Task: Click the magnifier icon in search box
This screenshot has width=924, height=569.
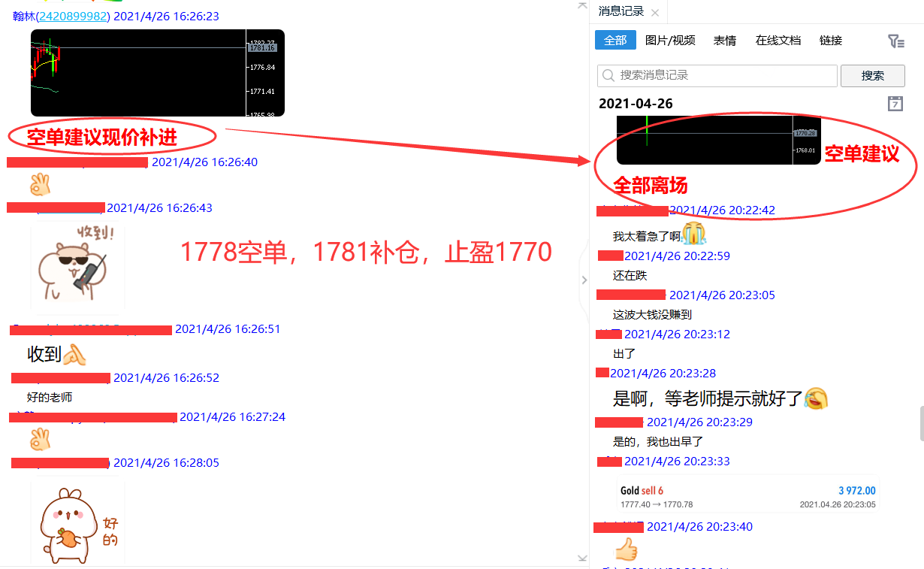Action: pos(608,76)
